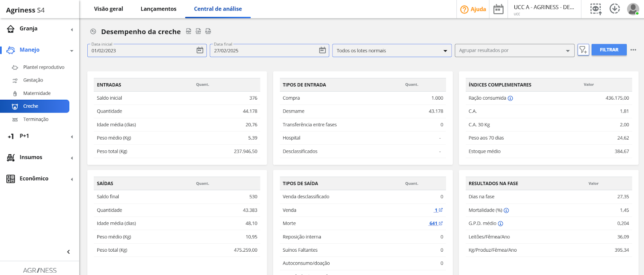The width and height of the screenshot is (644, 275).
Task: Open the external link icon next to Venda
Action: coord(441,210)
